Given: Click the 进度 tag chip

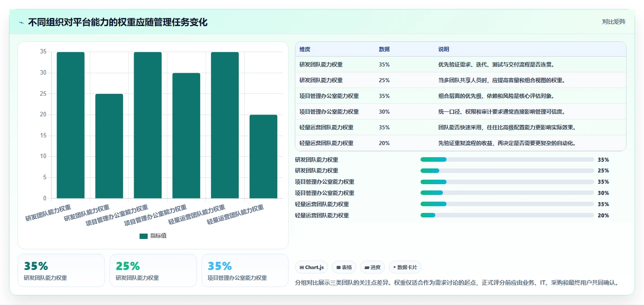Looking at the screenshot, I should coord(372,267).
